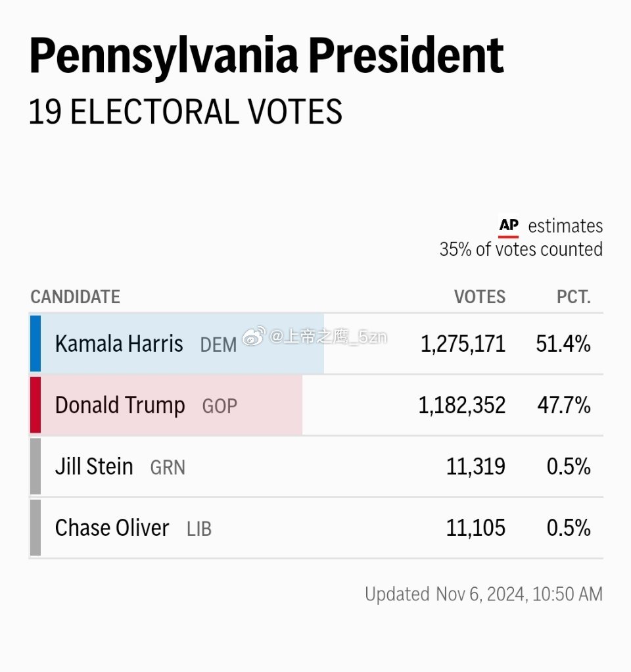Select the Kamala Harris candidate name
The height and width of the screenshot is (672, 631).
point(119,344)
